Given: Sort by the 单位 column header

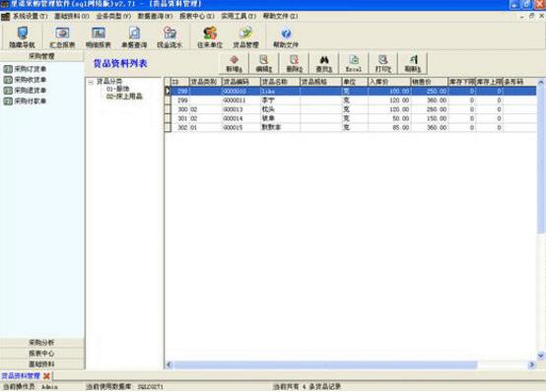Looking at the screenshot, I should pos(355,82).
